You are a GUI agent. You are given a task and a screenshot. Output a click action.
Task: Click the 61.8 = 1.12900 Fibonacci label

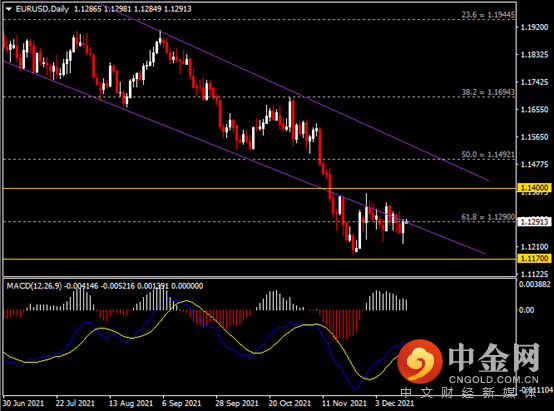tap(488, 217)
